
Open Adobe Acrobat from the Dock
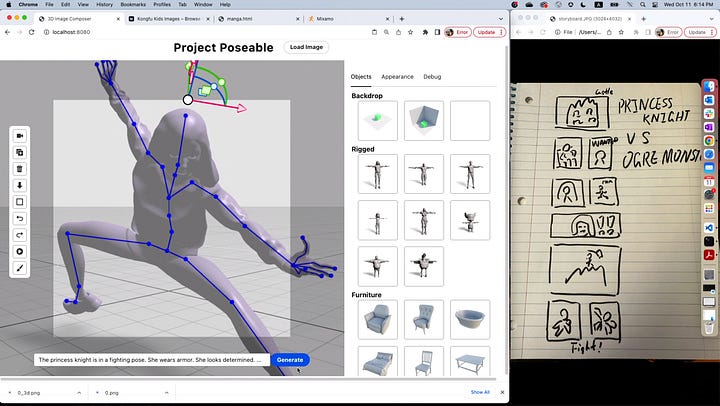pyautogui.click(x=709, y=254)
